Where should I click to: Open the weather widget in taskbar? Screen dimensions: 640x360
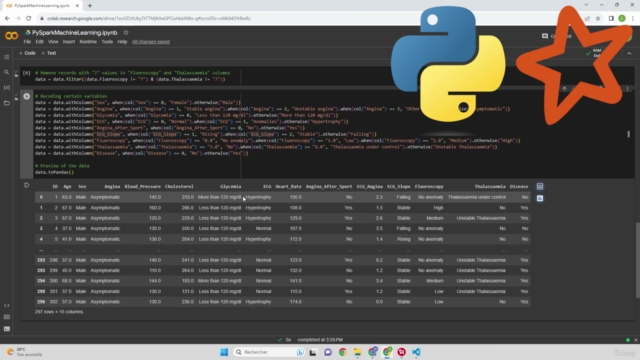point(24,352)
